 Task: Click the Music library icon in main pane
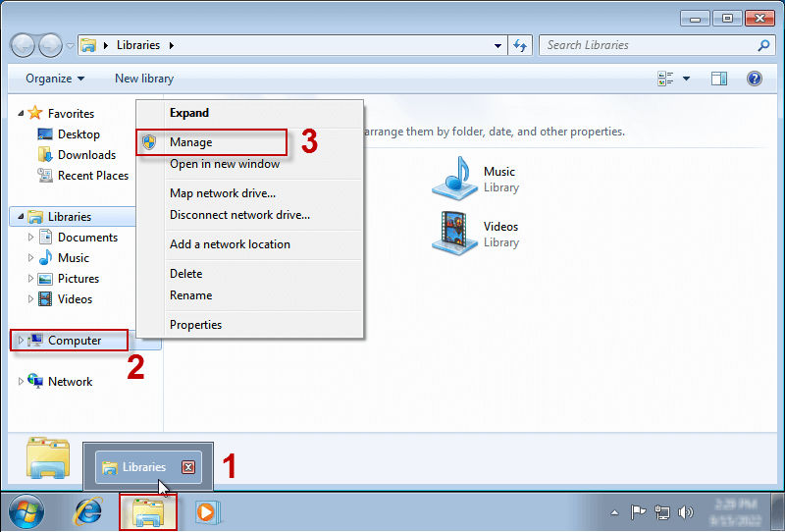(x=454, y=179)
